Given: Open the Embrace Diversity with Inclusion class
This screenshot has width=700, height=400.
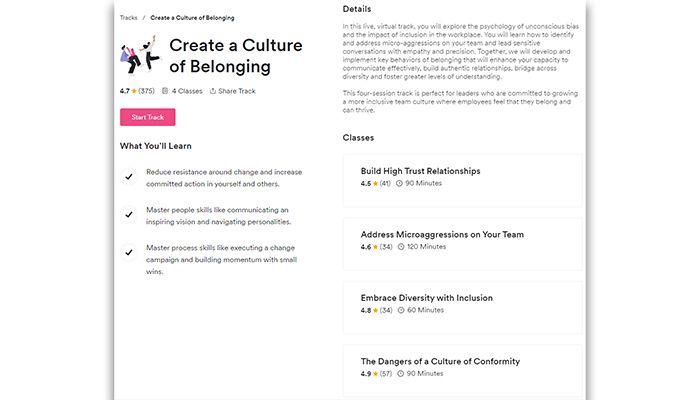Looking at the screenshot, I should [x=426, y=297].
